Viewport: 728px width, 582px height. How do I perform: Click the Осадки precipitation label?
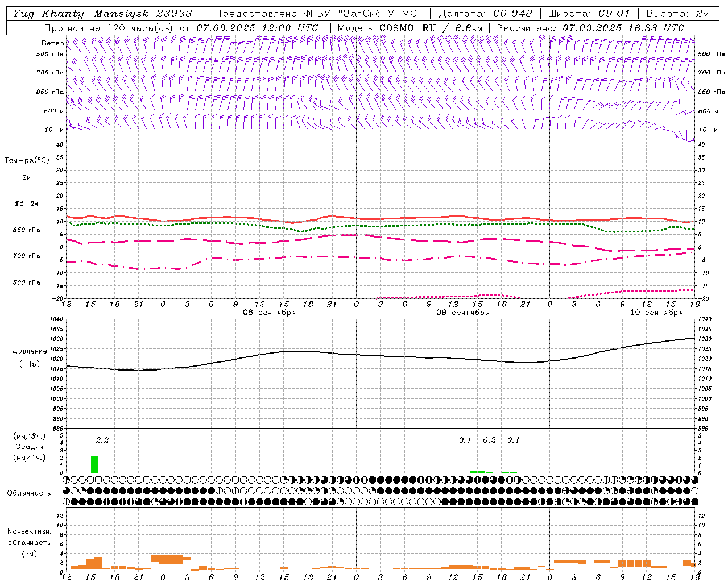(29, 447)
